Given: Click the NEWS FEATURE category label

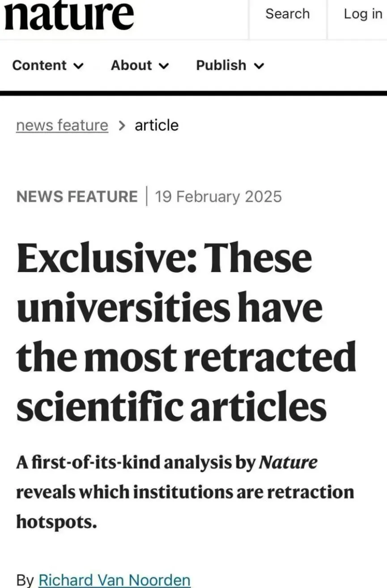Looking at the screenshot, I should [77, 197].
